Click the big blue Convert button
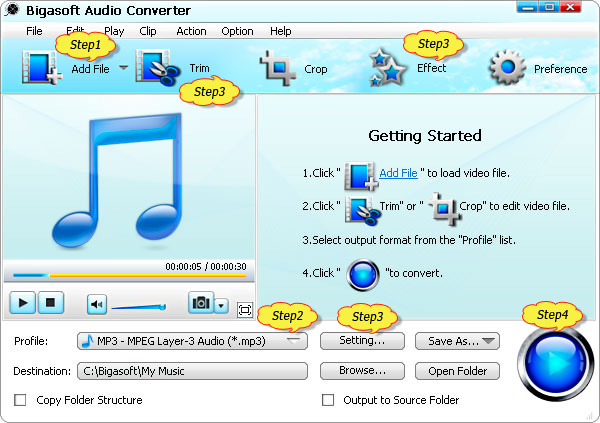The height and width of the screenshot is (423, 600). coord(555,363)
